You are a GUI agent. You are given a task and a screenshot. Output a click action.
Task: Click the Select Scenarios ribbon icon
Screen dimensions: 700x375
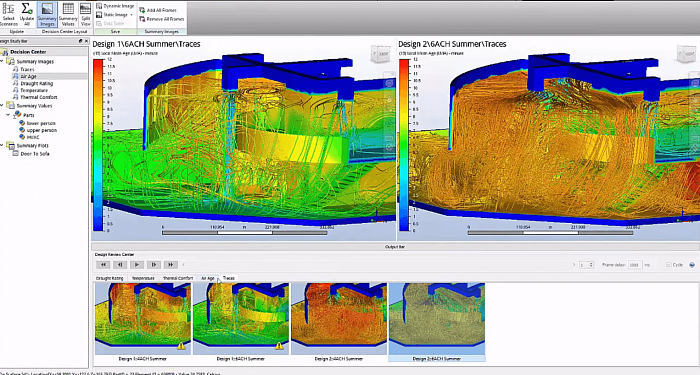click(x=8, y=14)
